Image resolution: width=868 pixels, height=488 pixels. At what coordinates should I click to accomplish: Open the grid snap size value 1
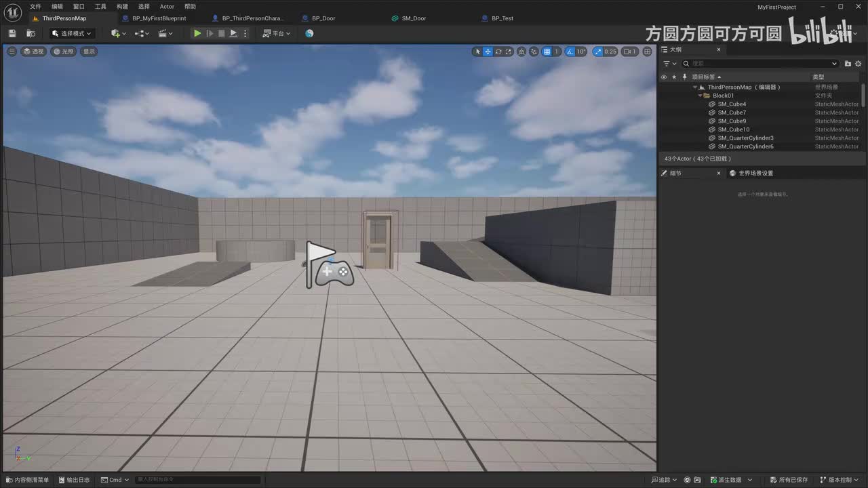[x=557, y=52]
